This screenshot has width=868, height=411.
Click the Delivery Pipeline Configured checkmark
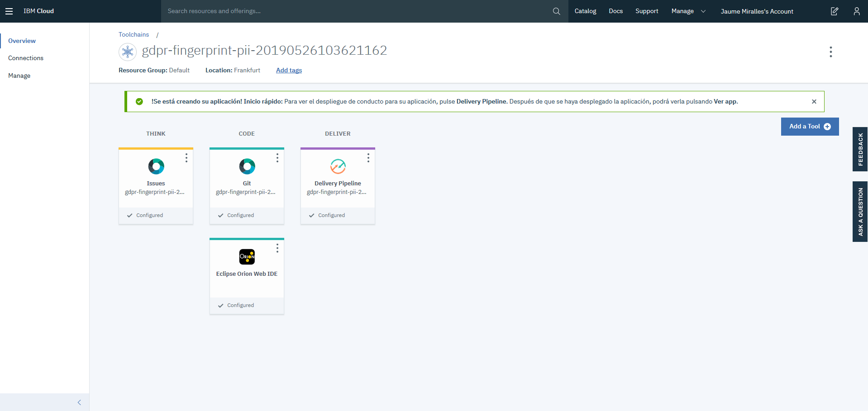pos(312,216)
